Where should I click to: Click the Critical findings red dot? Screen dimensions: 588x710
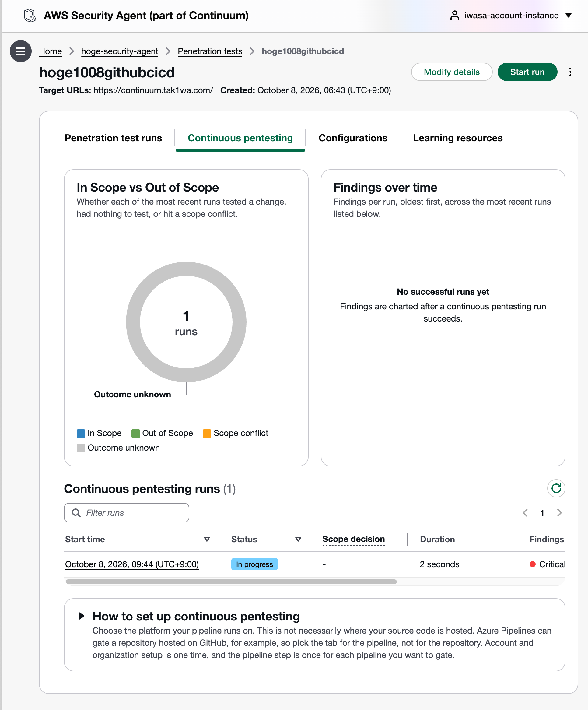click(532, 564)
